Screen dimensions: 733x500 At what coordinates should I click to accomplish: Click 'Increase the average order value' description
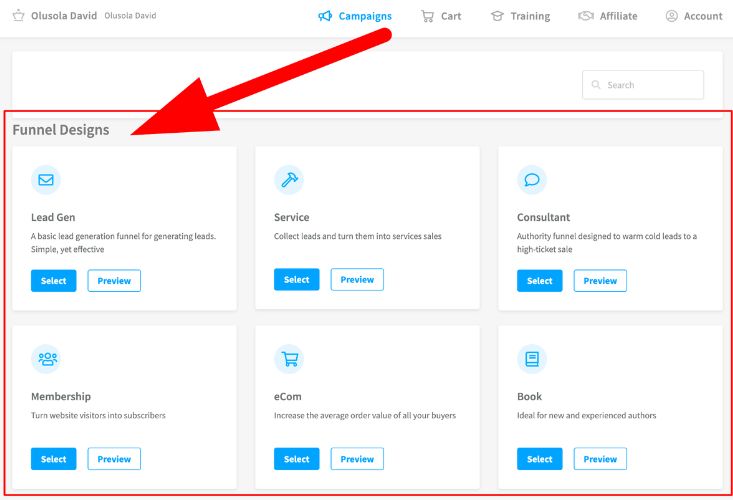click(365, 415)
